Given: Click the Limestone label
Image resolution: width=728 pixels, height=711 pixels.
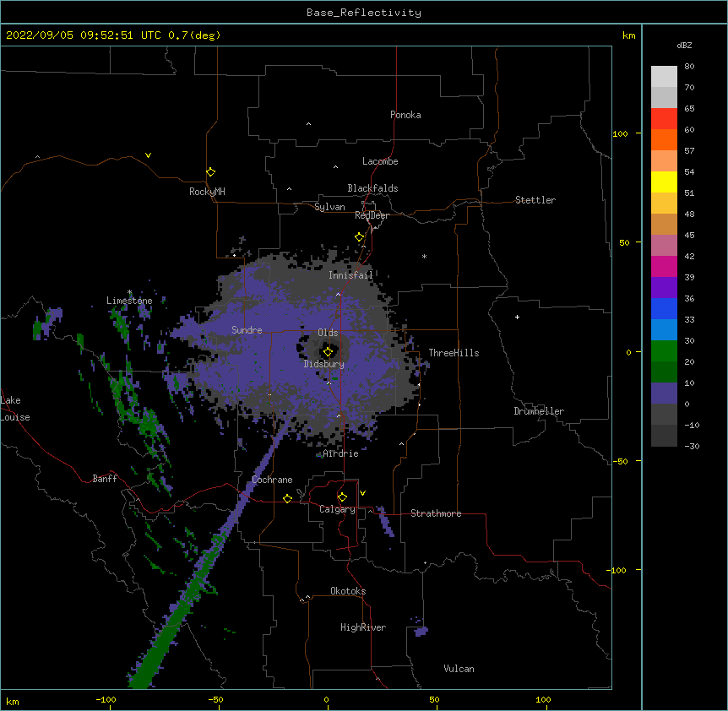Looking at the screenshot, I should pyautogui.click(x=129, y=301).
